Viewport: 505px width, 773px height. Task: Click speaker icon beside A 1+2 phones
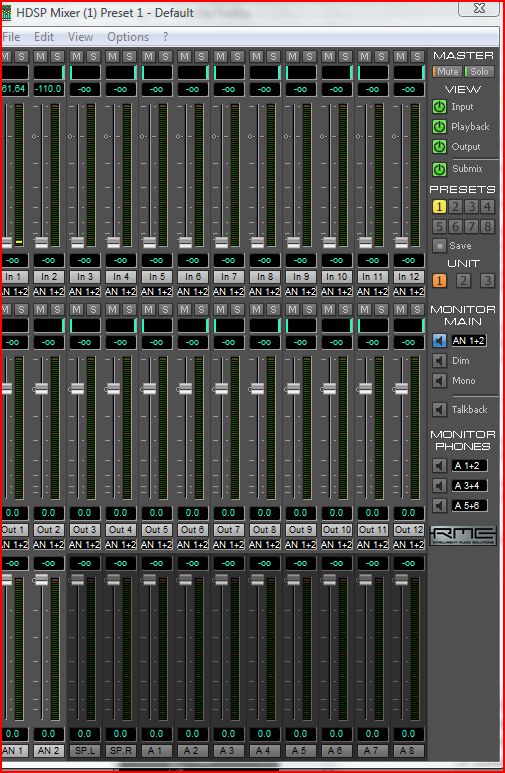(439, 465)
